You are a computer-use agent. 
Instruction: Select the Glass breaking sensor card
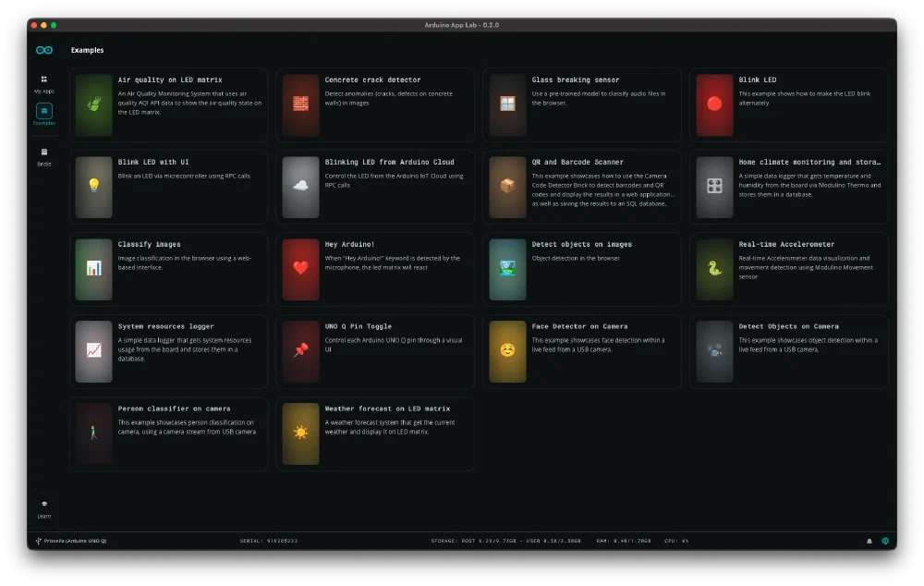pos(582,105)
